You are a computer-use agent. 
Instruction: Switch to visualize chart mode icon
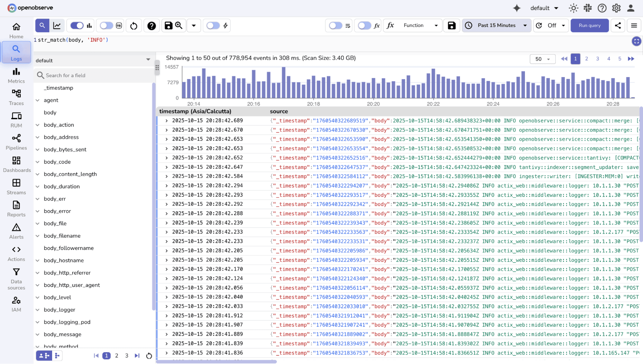(57, 25)
